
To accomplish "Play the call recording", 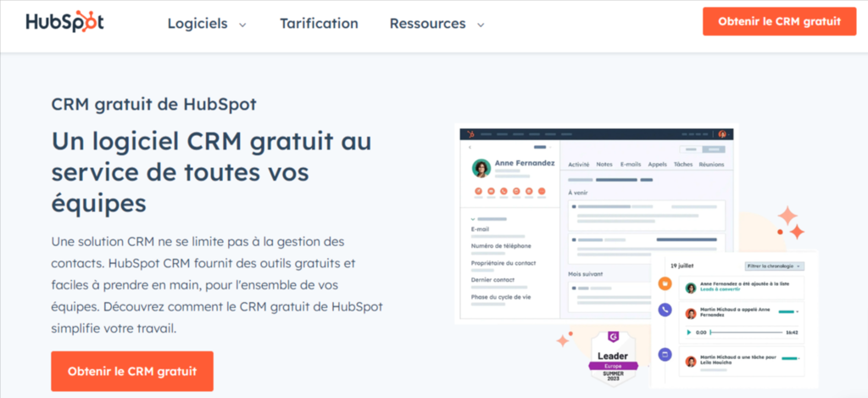I will tap(688, 333).
